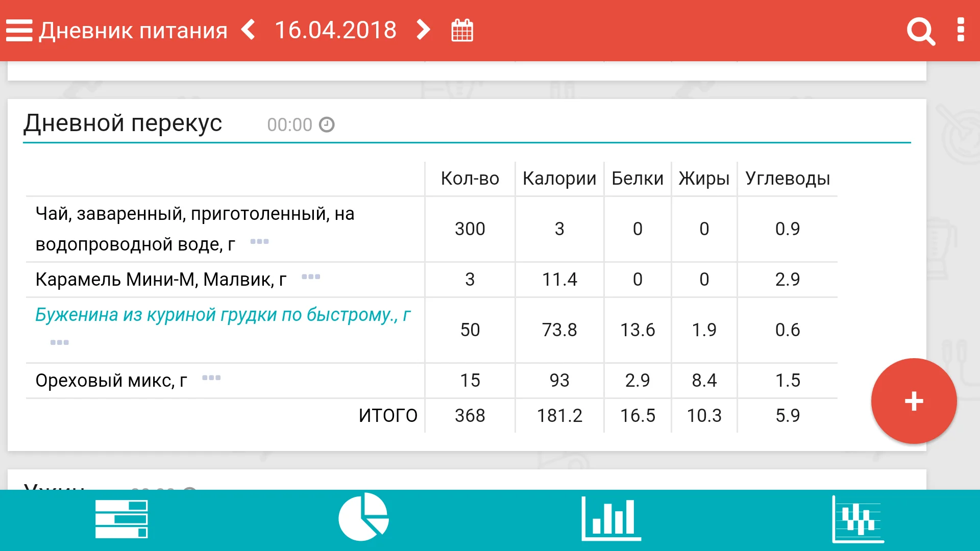
Task: Open the hamburger navigation menu
Action: 19,31
